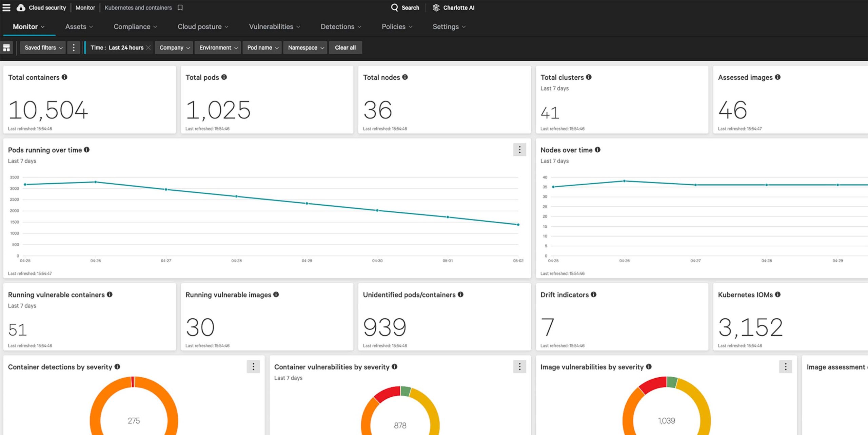868x435 pixels.
Task: Show info for Pods running over time
Action: (x=87, y=150)
